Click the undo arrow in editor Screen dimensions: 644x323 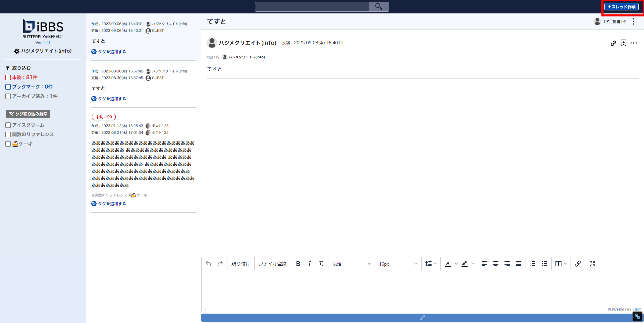(x=208, y=264)
